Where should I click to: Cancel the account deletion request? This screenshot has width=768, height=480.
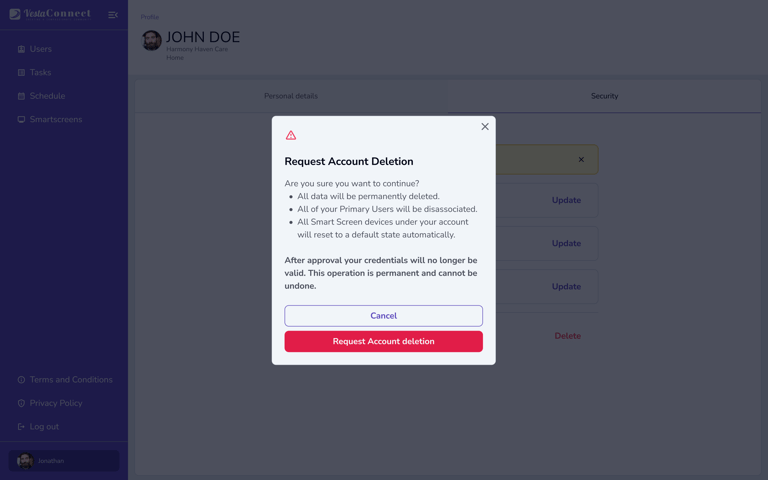coord(384,316)
